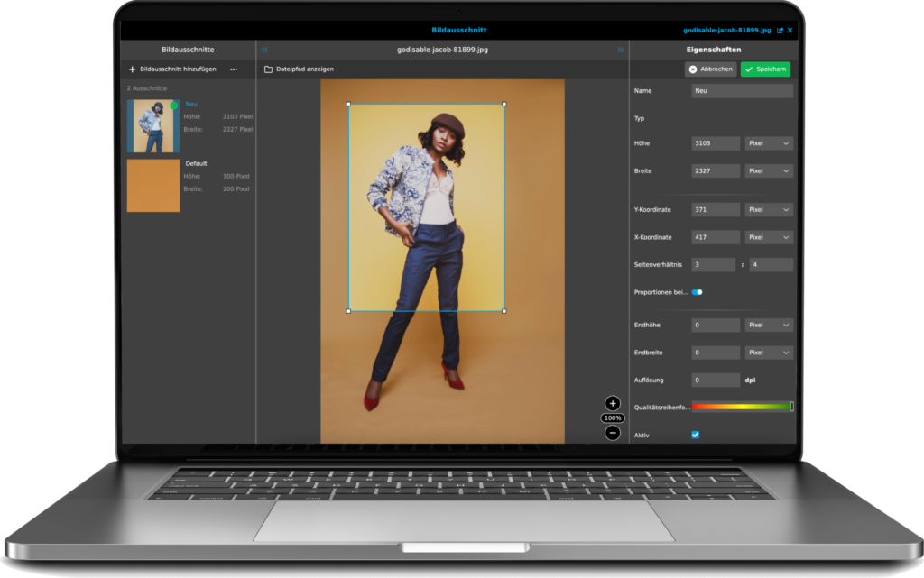Zoom out with the minus button

tap(613, 433)
